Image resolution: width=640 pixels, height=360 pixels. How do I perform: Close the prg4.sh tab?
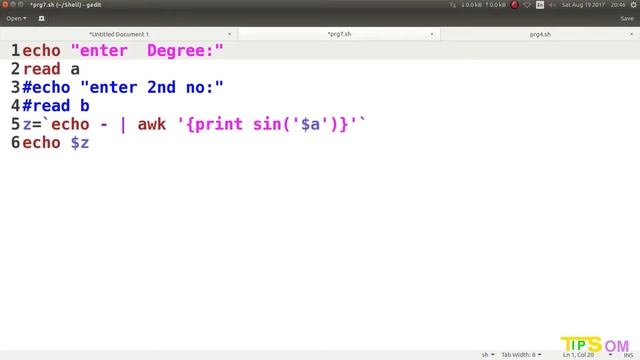pyautogui.click(x=631, y=34)
